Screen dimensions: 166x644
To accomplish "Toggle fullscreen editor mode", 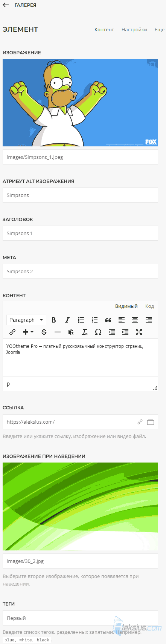I will 139,332.
